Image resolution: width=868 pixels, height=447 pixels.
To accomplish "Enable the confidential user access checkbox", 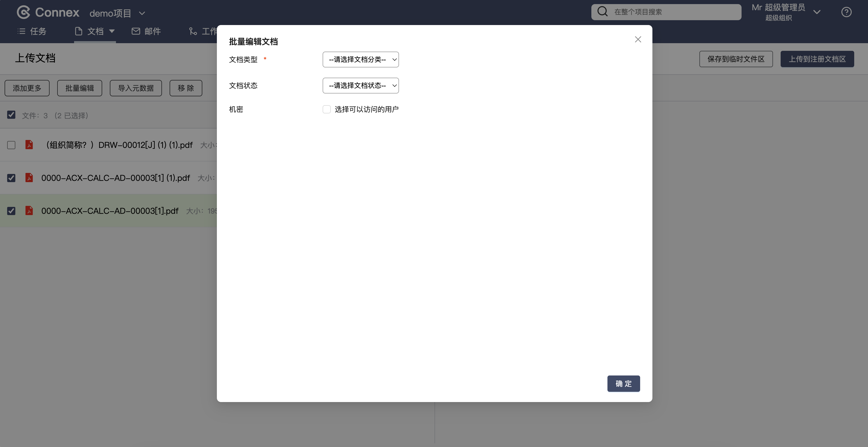I will click(326, 109).
